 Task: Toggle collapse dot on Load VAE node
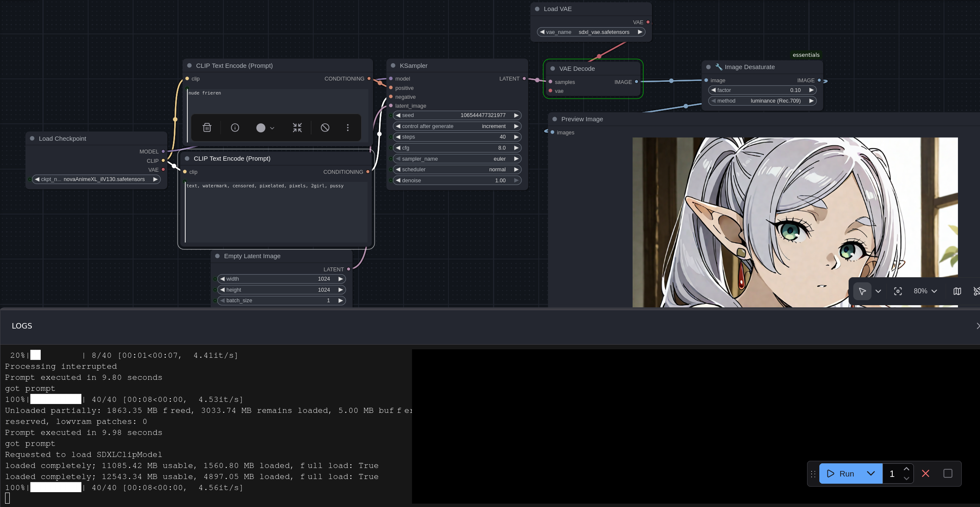coord(537,9)
